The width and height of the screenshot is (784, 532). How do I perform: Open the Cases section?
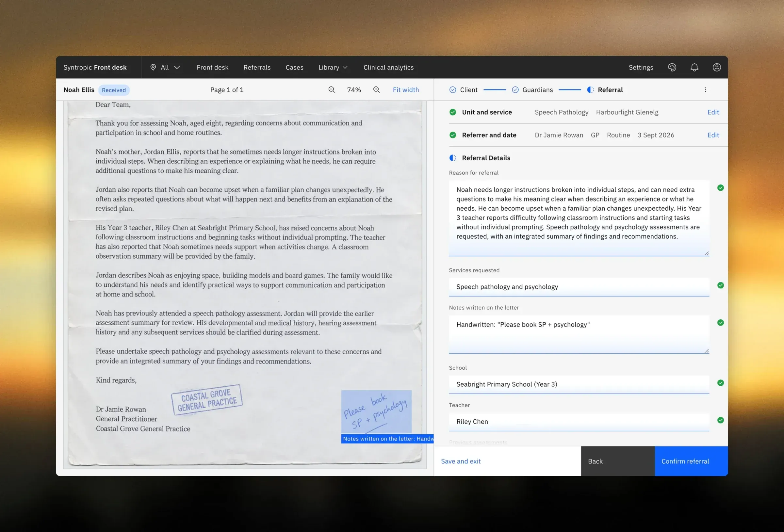click(295, 68)
